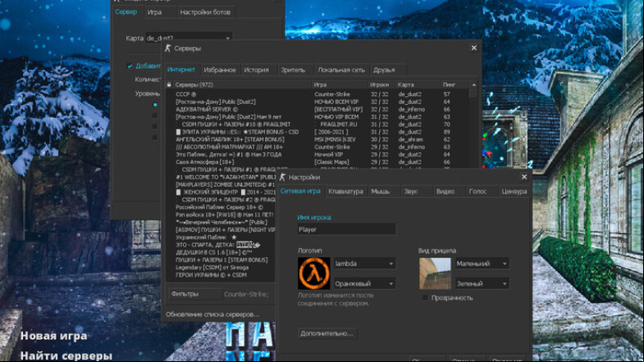Click the crosshair preview thumbnail
This screenshot has width=644, height=362.
tap(435, 273)
